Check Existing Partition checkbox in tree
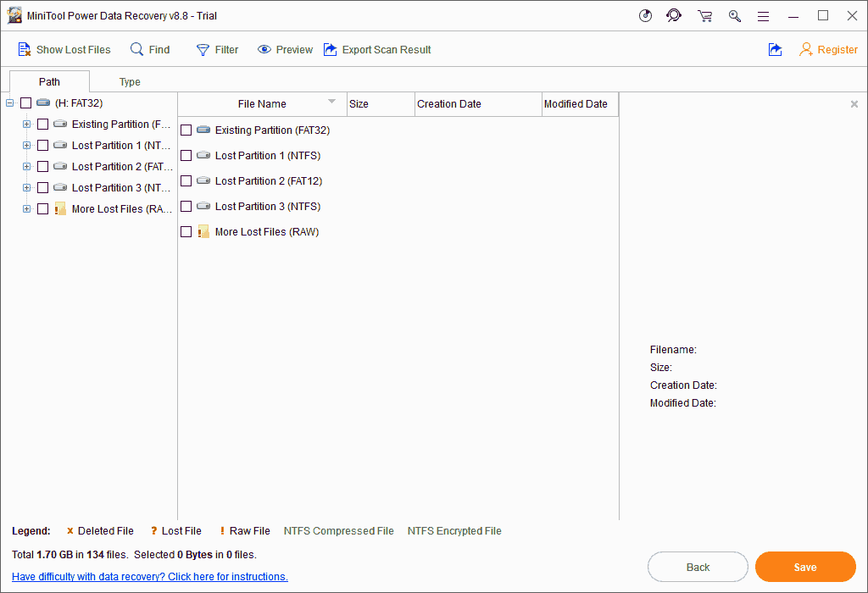868x593 pixels. (x=42, y=124)
